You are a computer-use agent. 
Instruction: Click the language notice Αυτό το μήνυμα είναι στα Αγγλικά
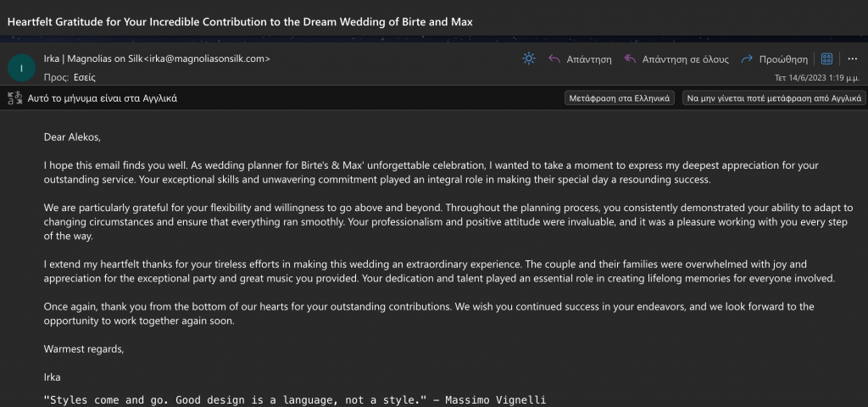point(103,98)
